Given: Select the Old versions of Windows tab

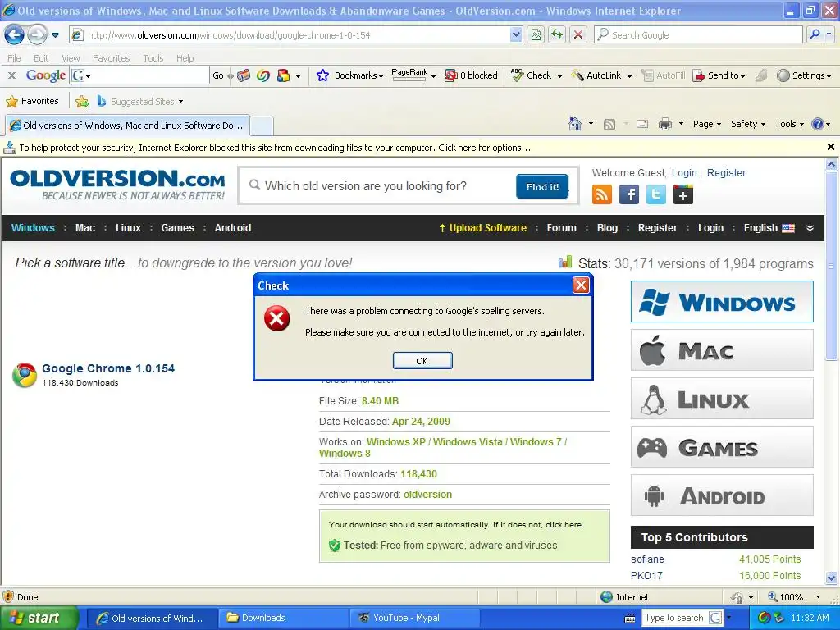Looking at the screenshot, I should (127, 126).
